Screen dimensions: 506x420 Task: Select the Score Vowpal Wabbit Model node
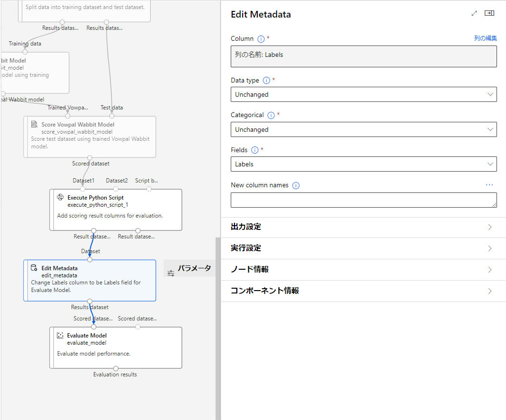coord(90,137)
